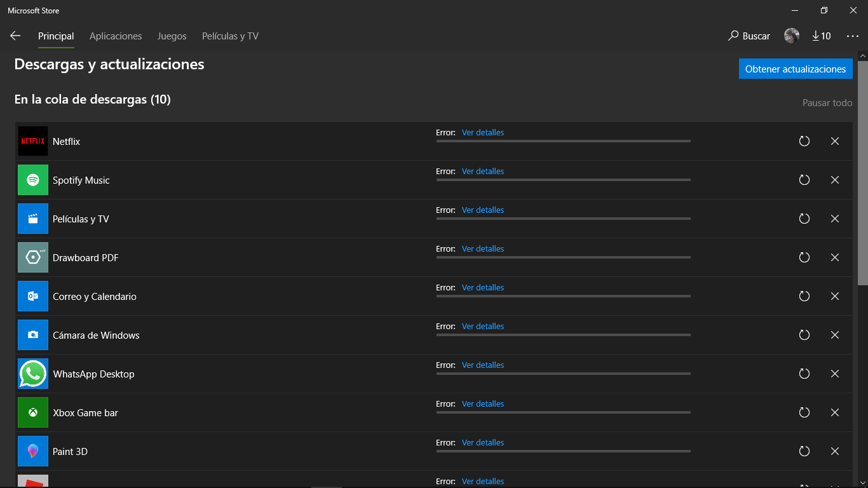Open the Juegos tab

(x=172, y=36)
